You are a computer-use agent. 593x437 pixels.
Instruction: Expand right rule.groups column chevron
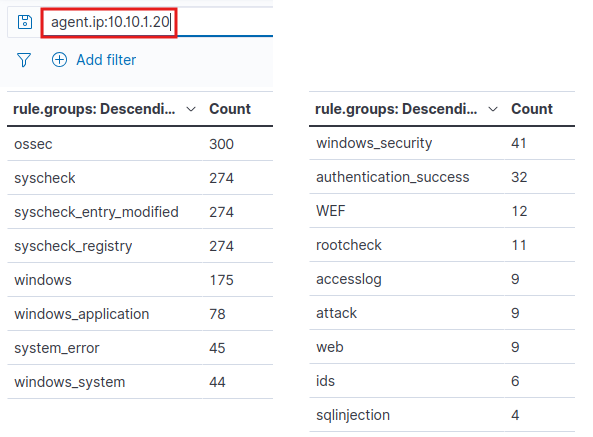pos(493,109)
